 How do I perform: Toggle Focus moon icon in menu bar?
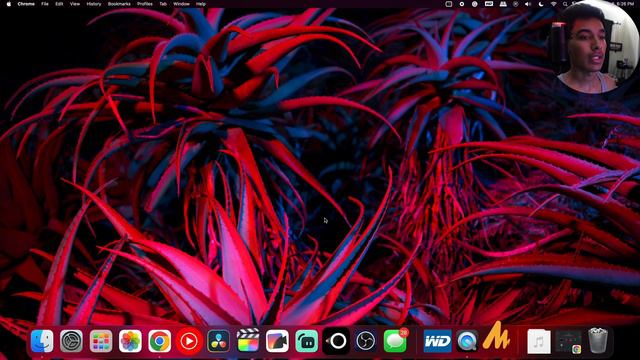point(541,4)
